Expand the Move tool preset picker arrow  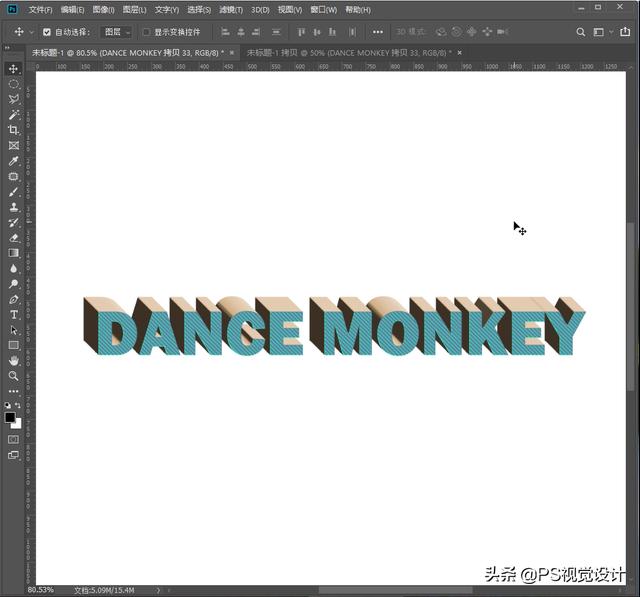[31, 32]
